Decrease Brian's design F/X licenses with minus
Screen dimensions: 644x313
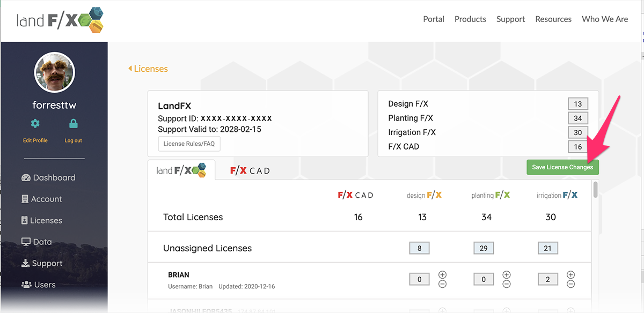pyautogui.click(x=442, y=284)
